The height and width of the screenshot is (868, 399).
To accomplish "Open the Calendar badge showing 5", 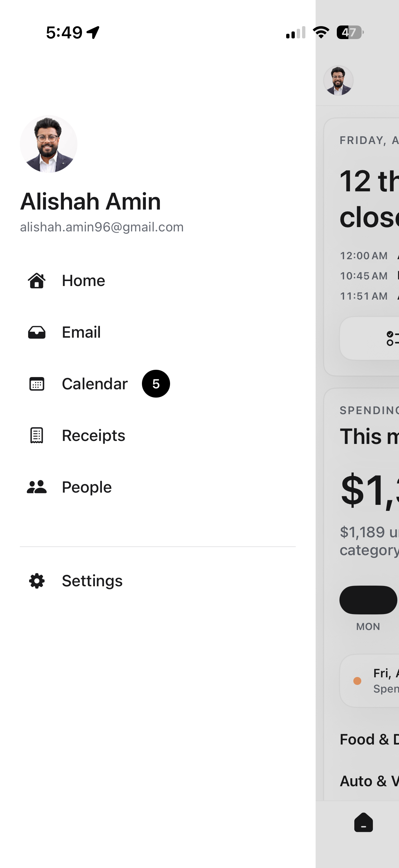I will coord(156,384).
